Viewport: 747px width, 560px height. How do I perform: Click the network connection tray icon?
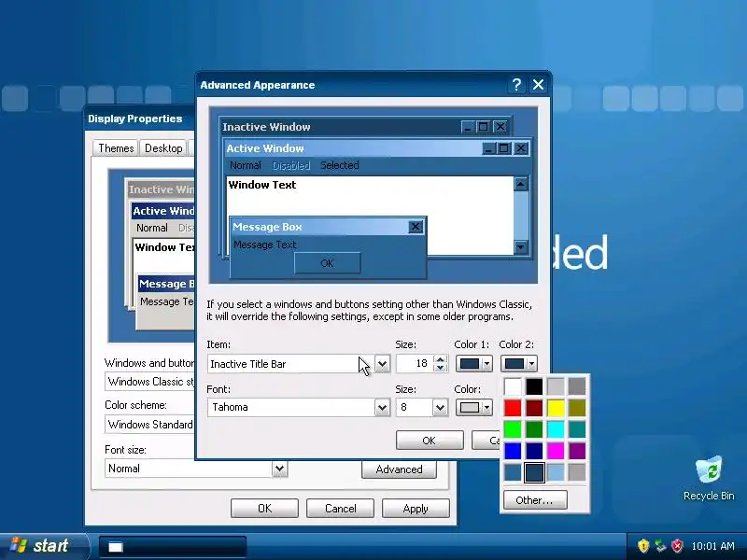(x=660, y=545)
